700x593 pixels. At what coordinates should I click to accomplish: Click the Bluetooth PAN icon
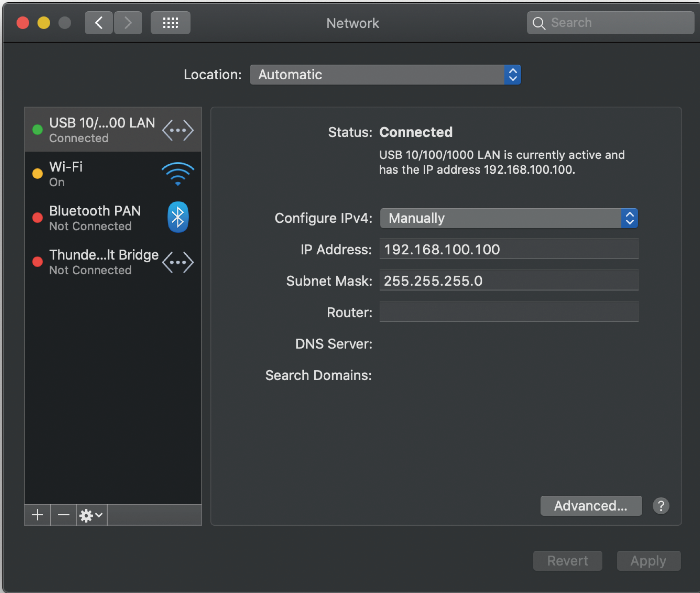pos(178,217)
